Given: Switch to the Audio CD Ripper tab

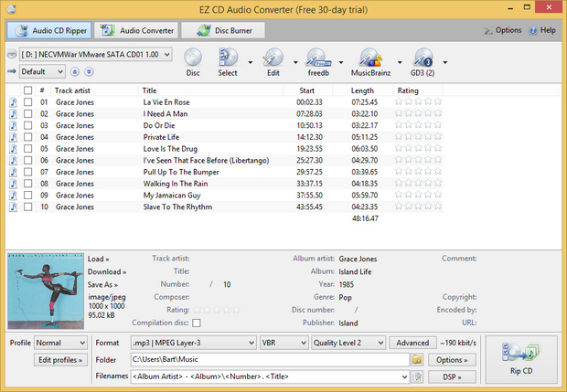Looking at the screenshot, I should click(x=48, y=30).
